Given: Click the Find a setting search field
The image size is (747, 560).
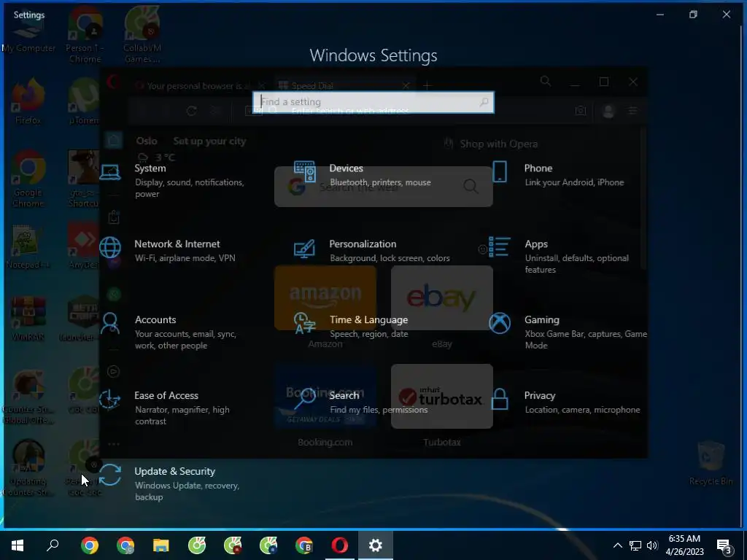Looking at the screenshot, I should point(373,102).
